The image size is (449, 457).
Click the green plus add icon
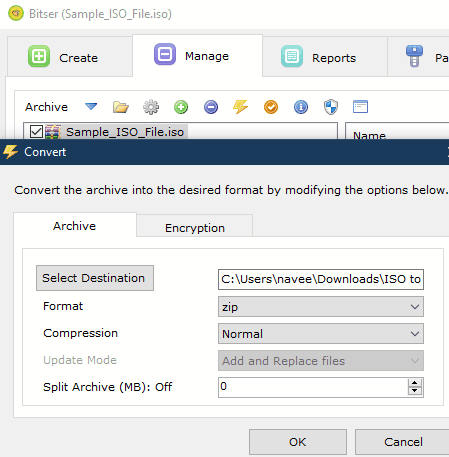click(181, 107)
